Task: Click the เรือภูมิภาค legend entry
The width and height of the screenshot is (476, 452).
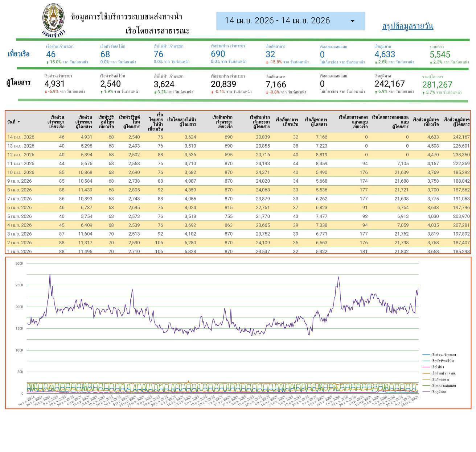Action: tap(439, 392)
